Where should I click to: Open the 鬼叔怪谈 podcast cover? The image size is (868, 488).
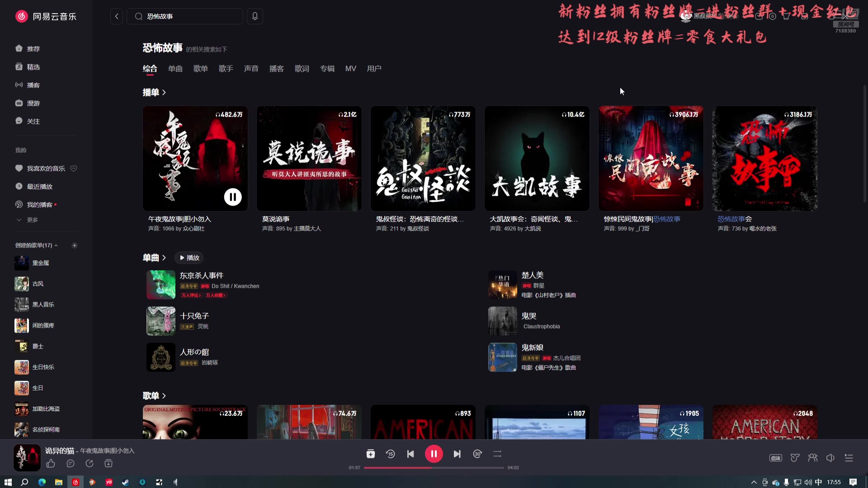click(x=423, y=159)
